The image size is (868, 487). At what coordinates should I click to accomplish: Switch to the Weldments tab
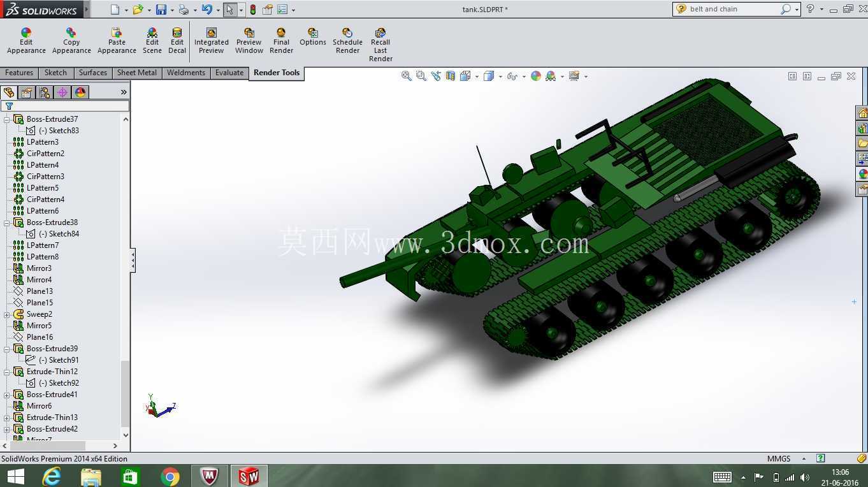186,73
